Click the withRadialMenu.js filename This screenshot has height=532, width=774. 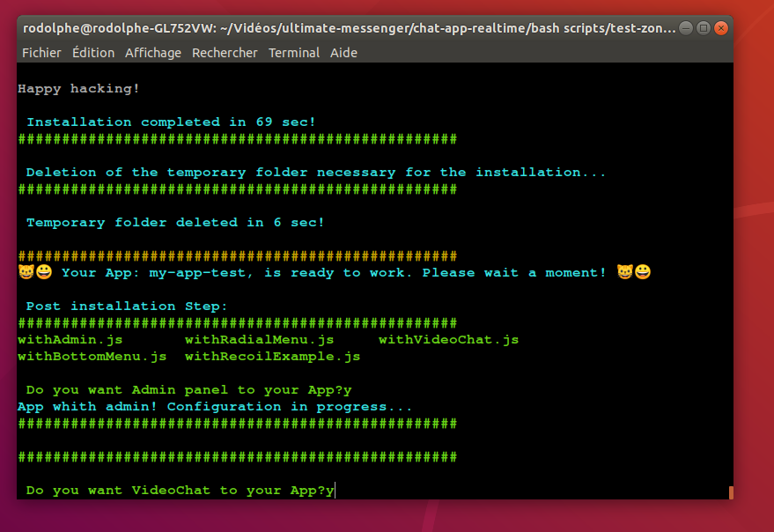259,339
